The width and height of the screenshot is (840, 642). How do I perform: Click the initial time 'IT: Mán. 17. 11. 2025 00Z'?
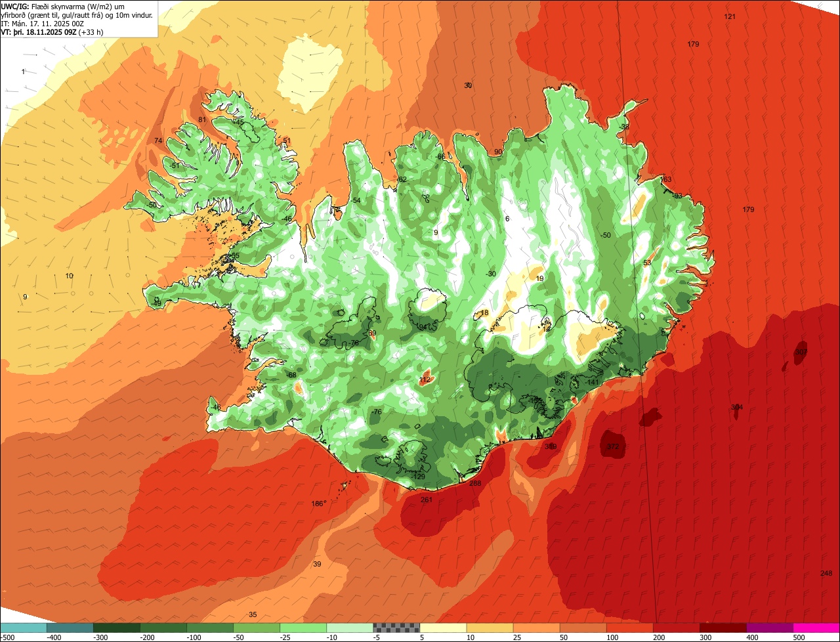[43, 23]
